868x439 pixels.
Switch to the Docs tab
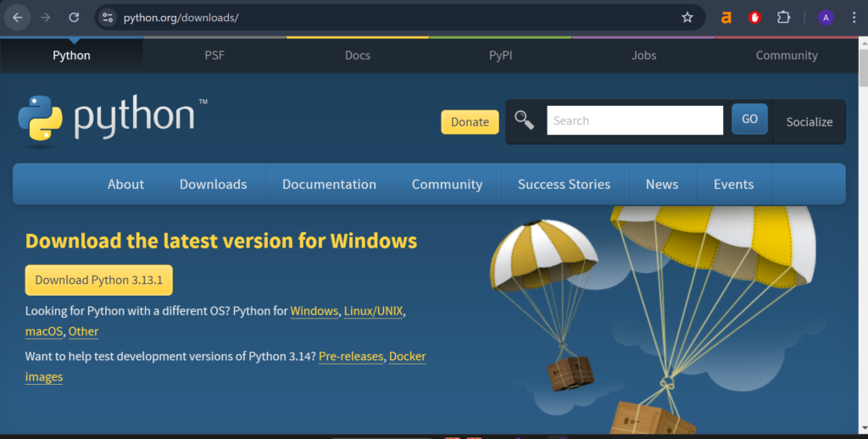pyautogui.click(x=358, y=55)
